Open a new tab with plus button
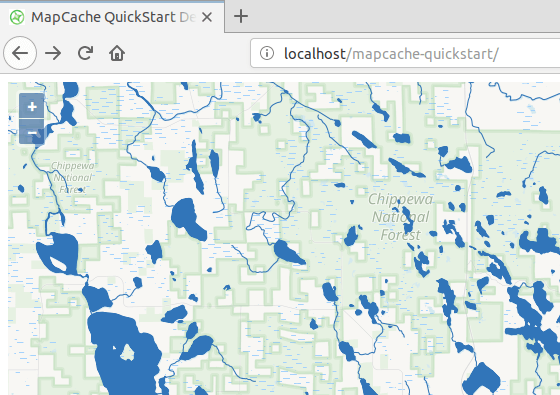 [241, 16]
